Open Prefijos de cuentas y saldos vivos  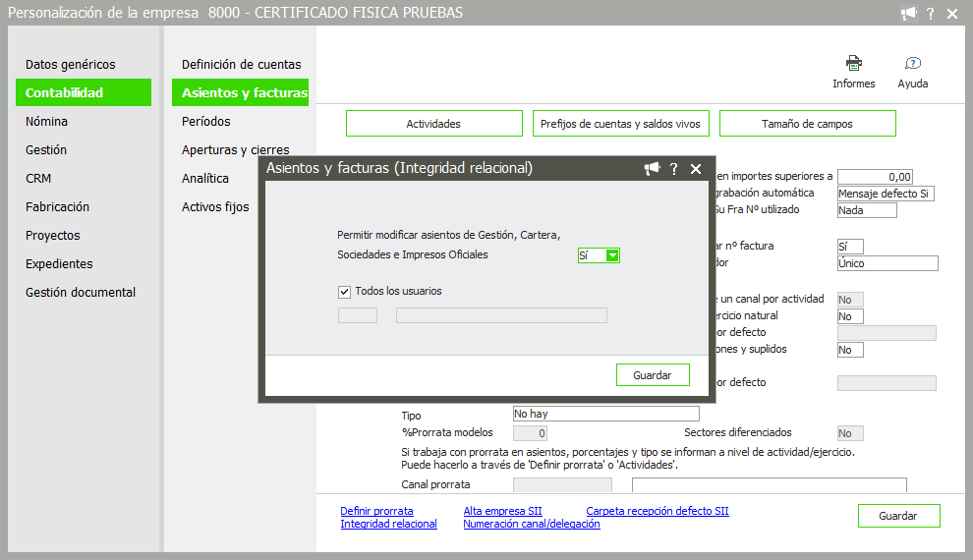(x=620, y=124)
